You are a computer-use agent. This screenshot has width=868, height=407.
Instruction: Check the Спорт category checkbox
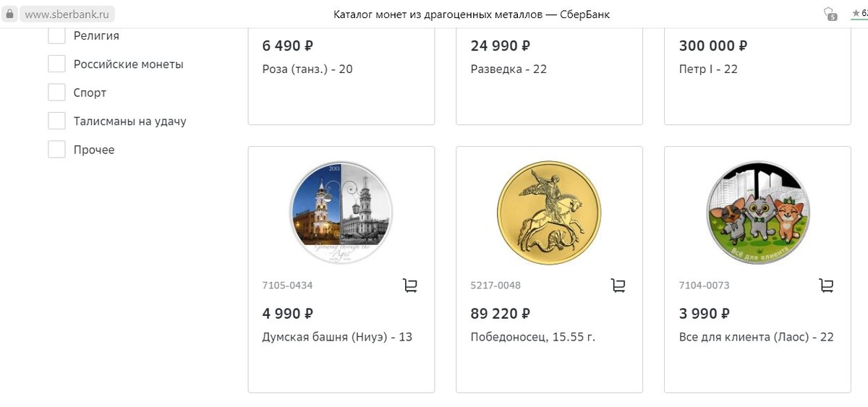(x=57, y=93)
